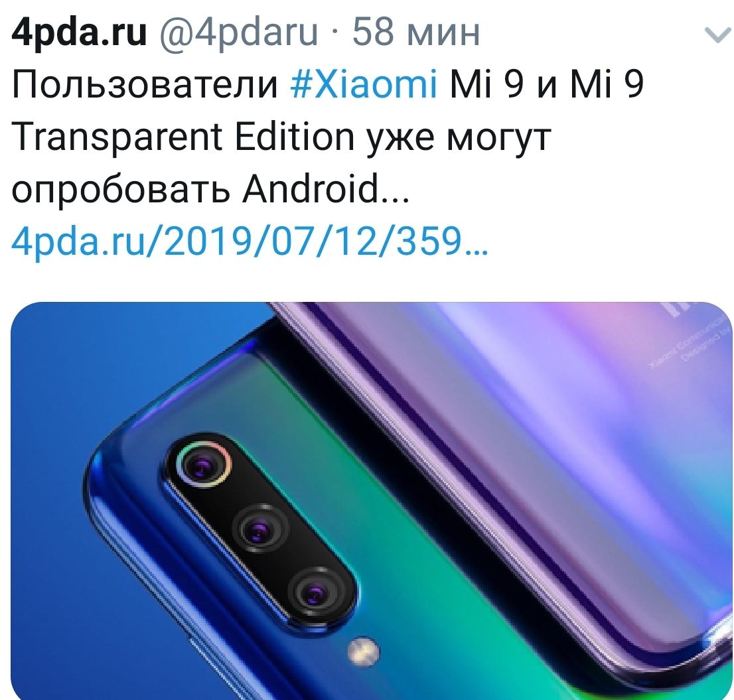Tap the 'опробовать Android…' tweet text line

click(x=210, y=190)
